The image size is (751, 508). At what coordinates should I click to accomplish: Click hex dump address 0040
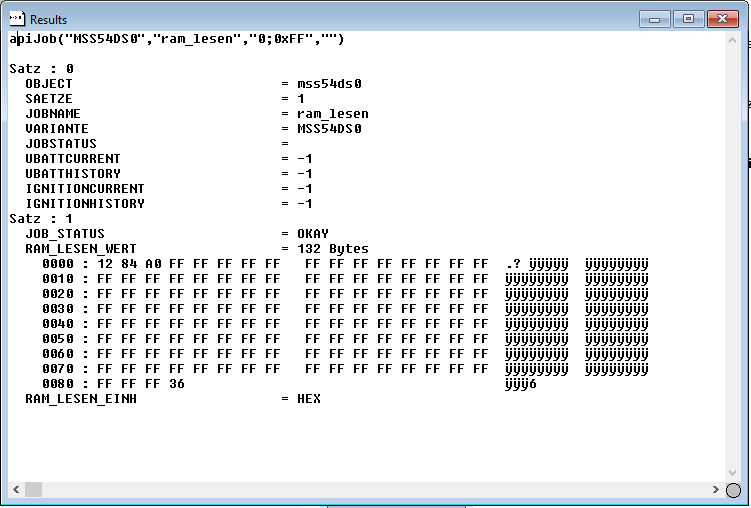click(x=58, y=324)
